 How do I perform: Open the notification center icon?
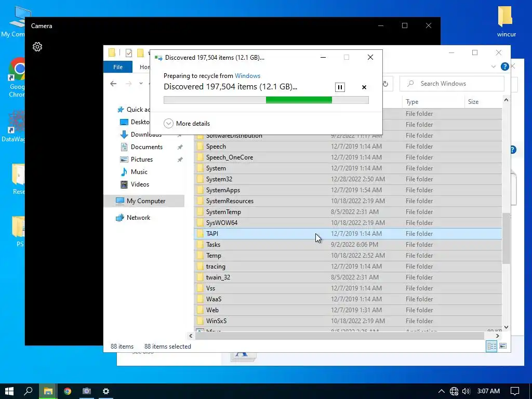point(515,391)
